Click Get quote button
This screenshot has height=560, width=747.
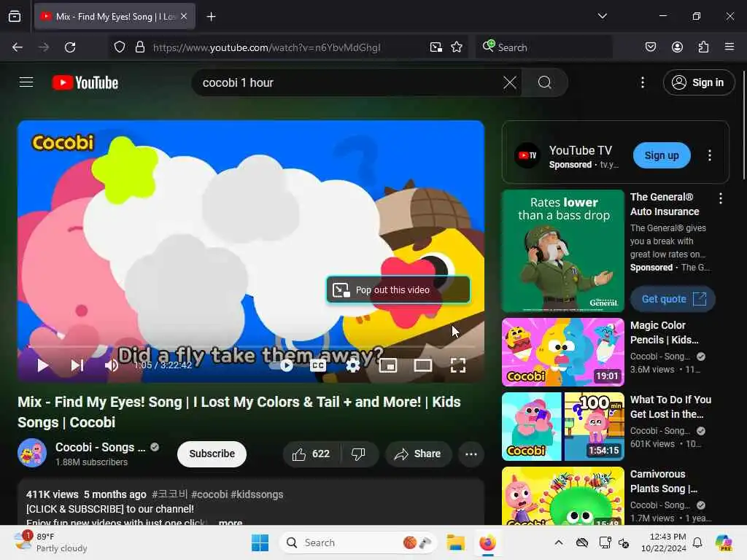pyautogui.click(x=673, y=299)
